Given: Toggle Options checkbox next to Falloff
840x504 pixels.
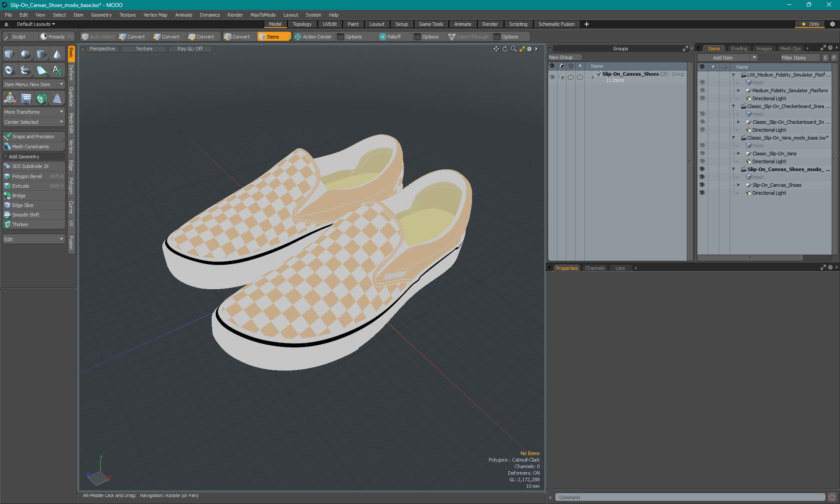Looking at the screenshot, I should [x=417, y=37].
